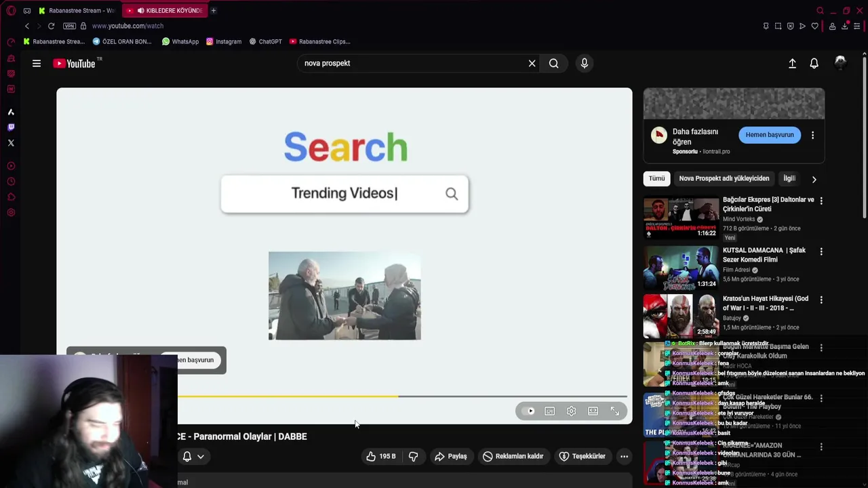Click the Paylaş share button
This screenshot has height=488, width=868.
point(451,456)
